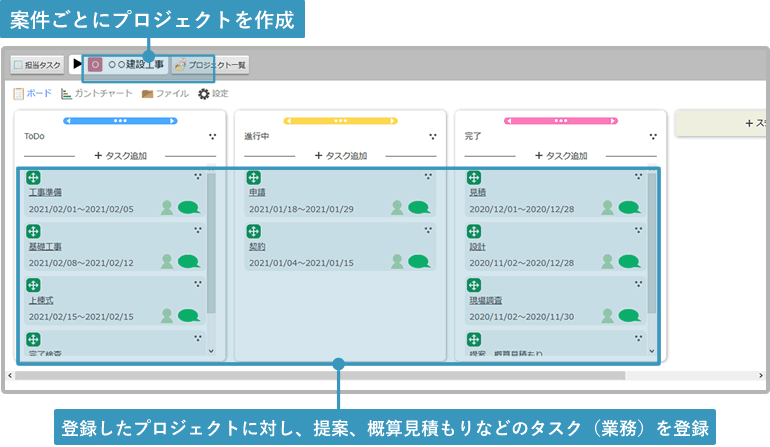Screen dimensions: 770x447
Task: Click the pink color bar above 完了 column
Action: (x=560, y=120)
